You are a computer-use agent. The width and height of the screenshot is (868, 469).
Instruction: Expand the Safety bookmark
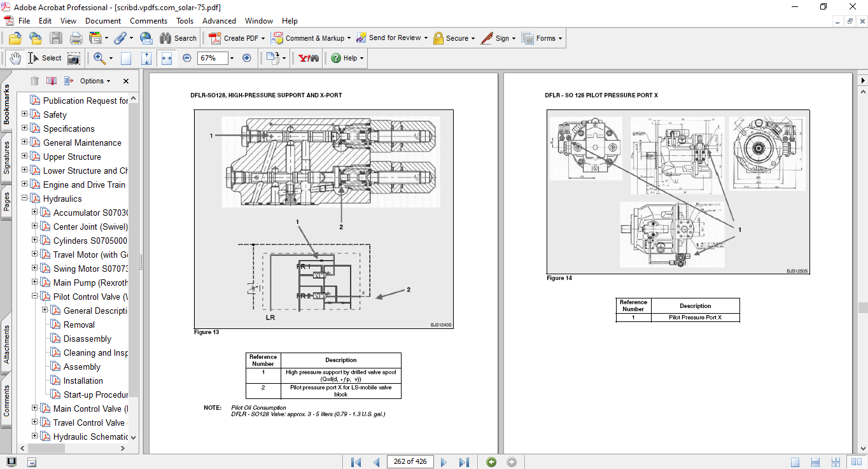(x=25, y=115)
